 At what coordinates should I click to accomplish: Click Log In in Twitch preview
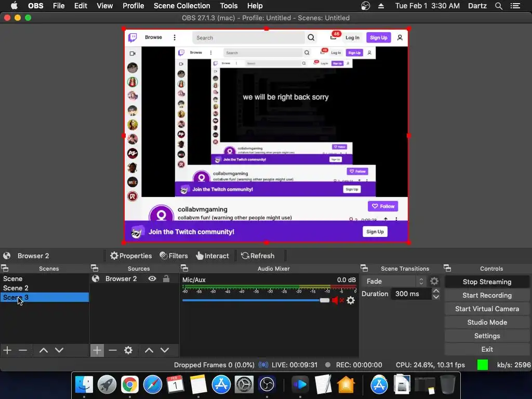pos(352,37)
